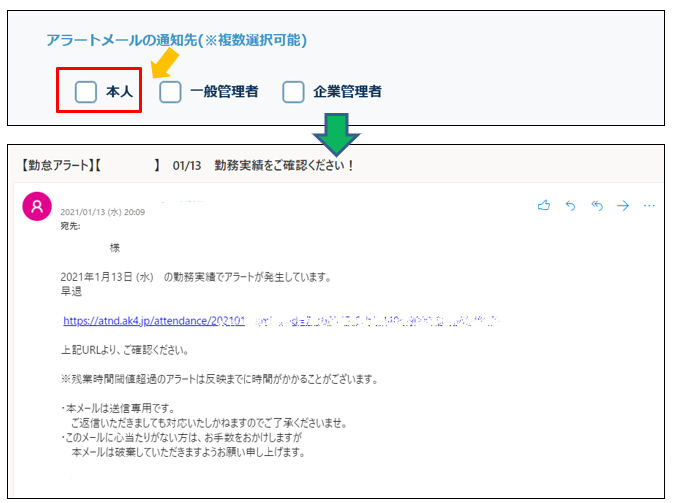Click the heading アラートメールの通知先

tap(176, 40)
